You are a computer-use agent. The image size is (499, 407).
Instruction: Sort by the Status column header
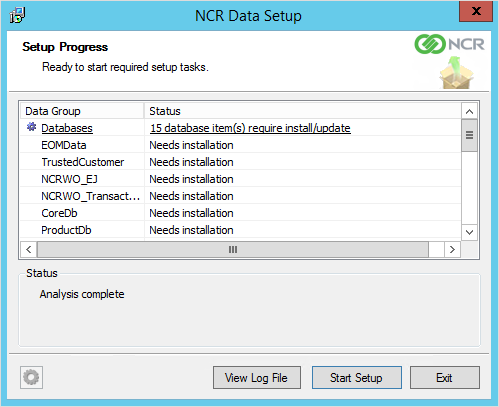tap(303, 111)
